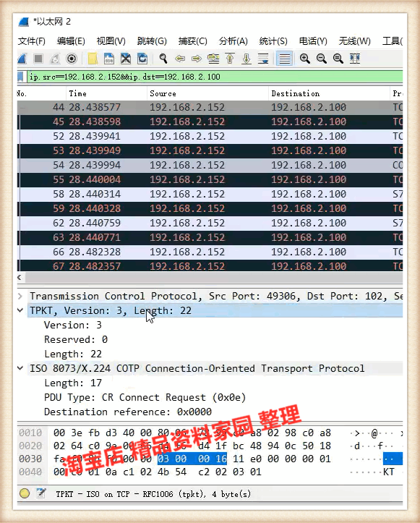
Task: Click the display filter bookmark icon
Action: click(x=21, y=77)
